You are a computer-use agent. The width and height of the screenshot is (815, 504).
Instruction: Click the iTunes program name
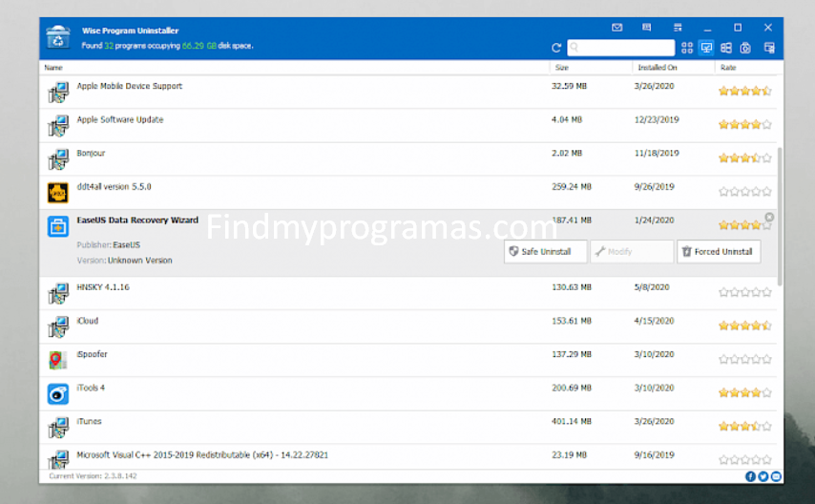(x=89, y=421)
